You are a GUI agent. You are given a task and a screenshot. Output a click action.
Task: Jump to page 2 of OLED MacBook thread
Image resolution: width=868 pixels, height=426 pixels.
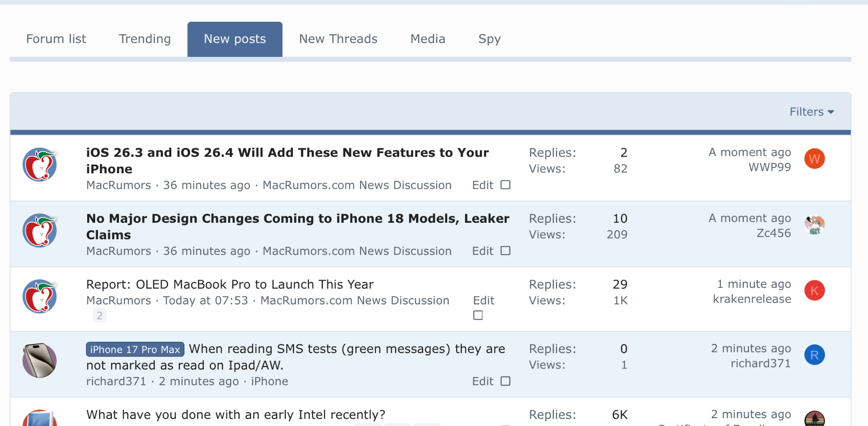coord(99,316)
